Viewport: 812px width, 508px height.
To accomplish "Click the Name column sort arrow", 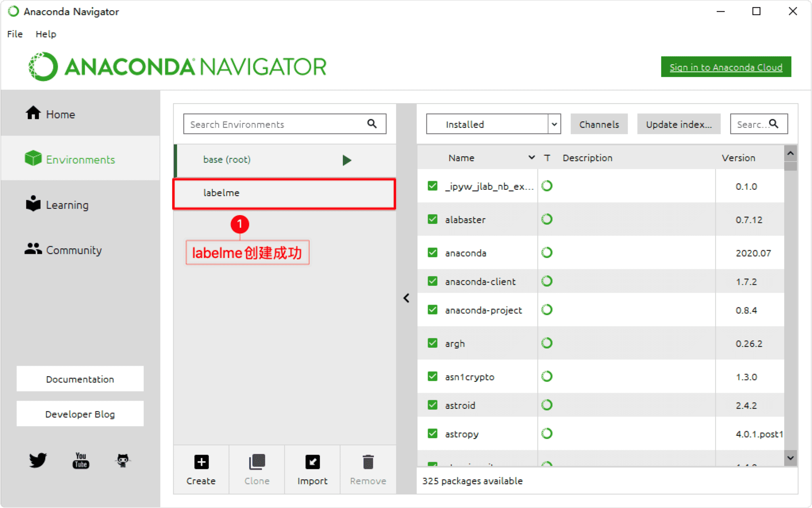I will pos(531,158).
